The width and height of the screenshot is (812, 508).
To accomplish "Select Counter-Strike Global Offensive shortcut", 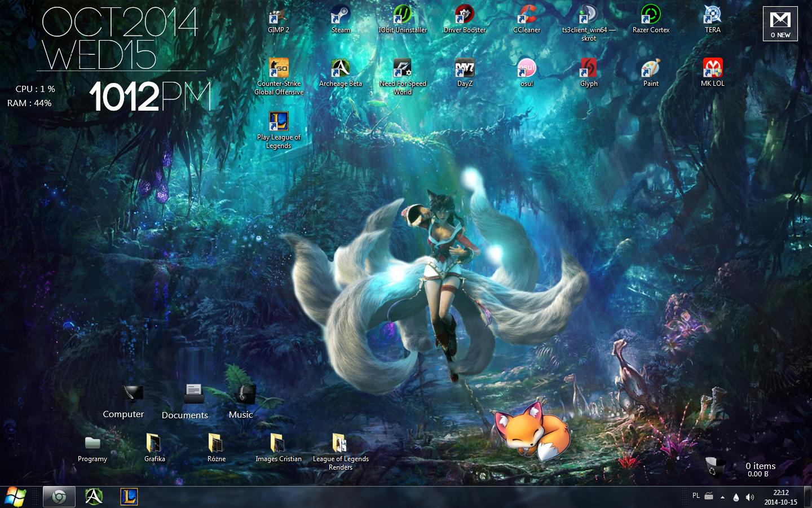I will [279, 77].
